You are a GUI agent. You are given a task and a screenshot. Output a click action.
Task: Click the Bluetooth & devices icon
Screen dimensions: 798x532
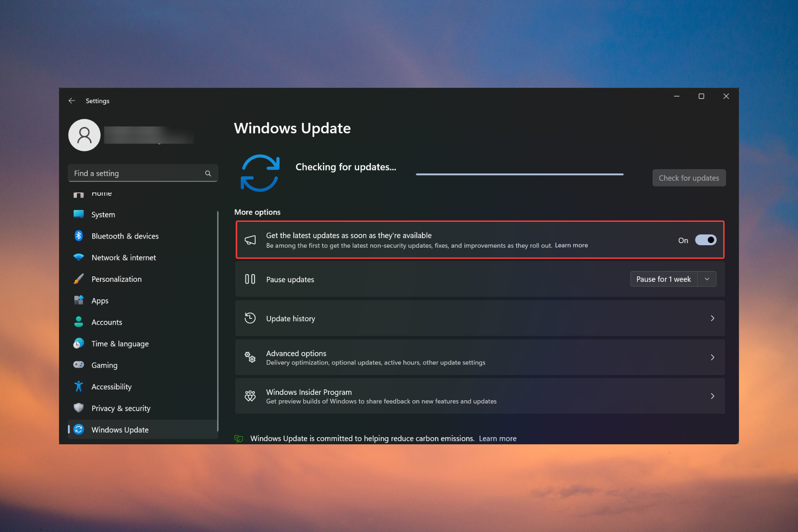(x=80, y=236)
